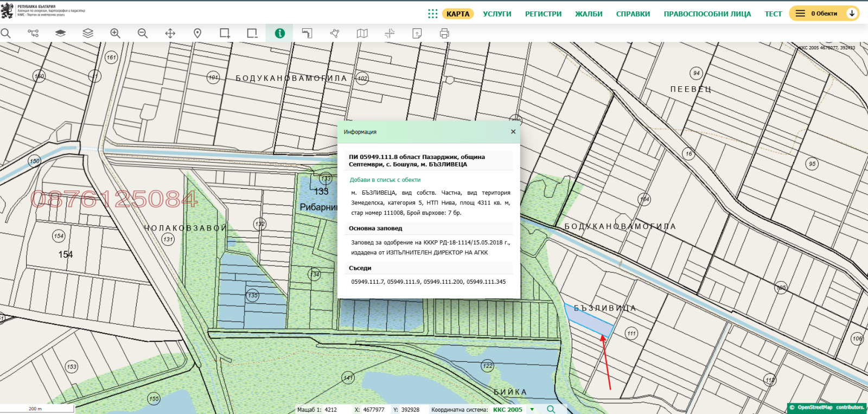Open the search tool in the toolbar
Image resolution: width=868 pixels, height=414 pixels.
[5, 33]
